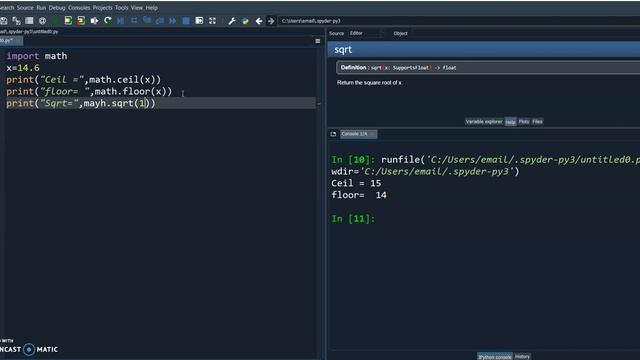The width and height of the screenshot is (640, 360).
Task: Stop debugging with blue square icon
Action: click(x=186, y=21)
